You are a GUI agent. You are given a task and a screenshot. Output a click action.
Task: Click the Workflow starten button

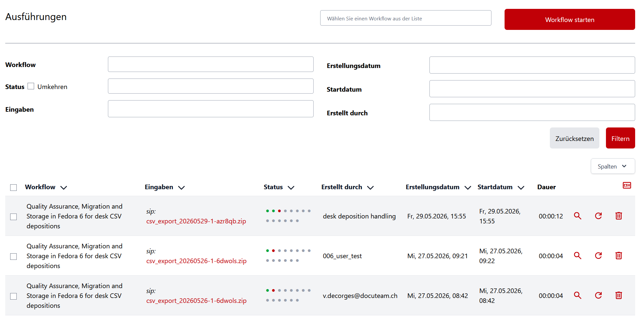(x=570, y=19)
